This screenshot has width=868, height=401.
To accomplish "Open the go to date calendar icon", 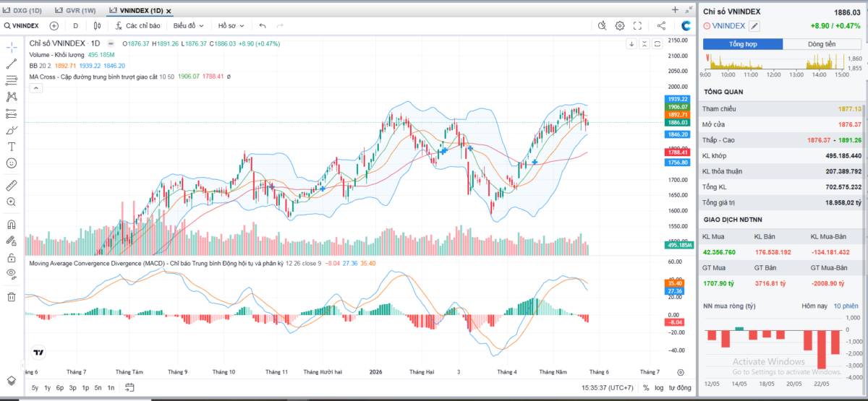I will point(129,387).
